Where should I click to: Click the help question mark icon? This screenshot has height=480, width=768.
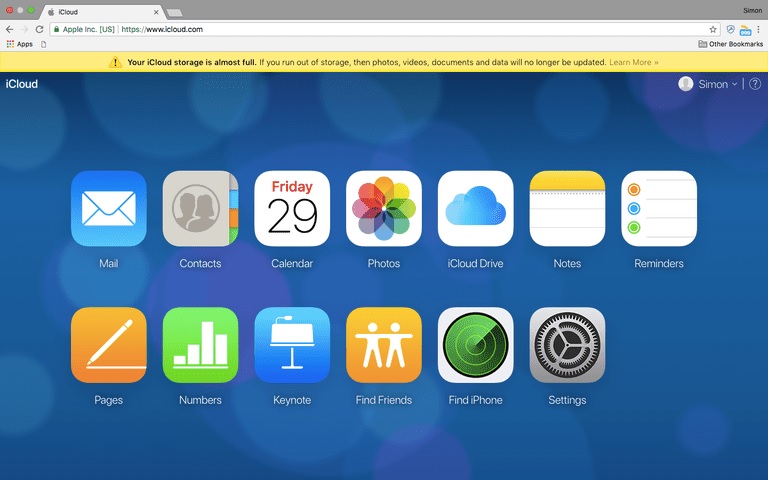point(755,84)
